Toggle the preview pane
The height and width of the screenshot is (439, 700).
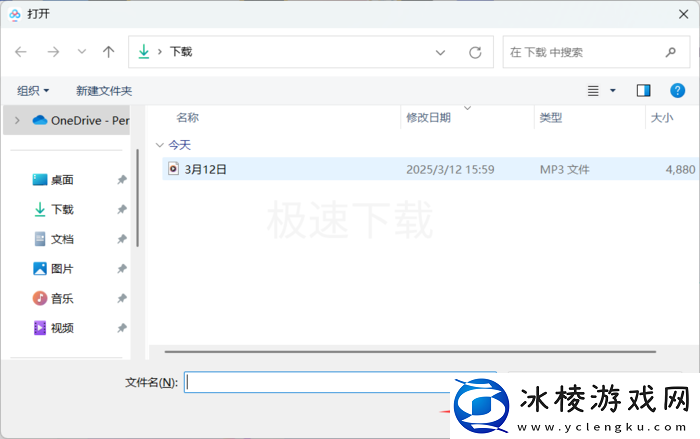643,91
